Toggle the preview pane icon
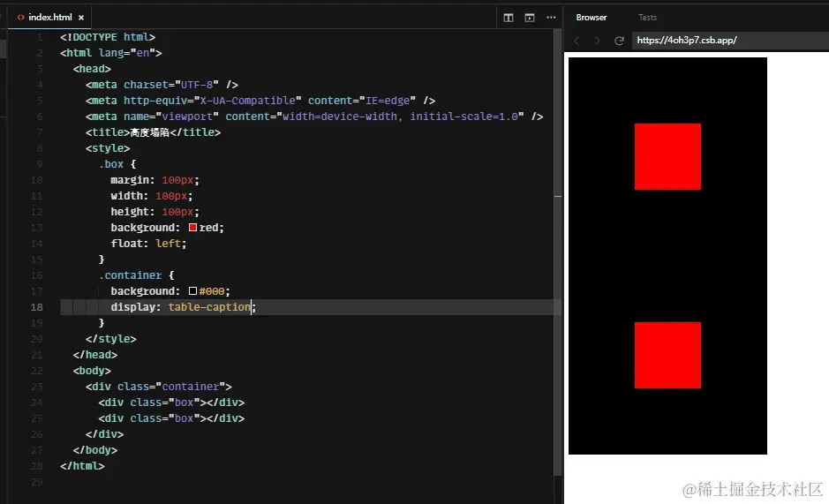 click(529, 18)
